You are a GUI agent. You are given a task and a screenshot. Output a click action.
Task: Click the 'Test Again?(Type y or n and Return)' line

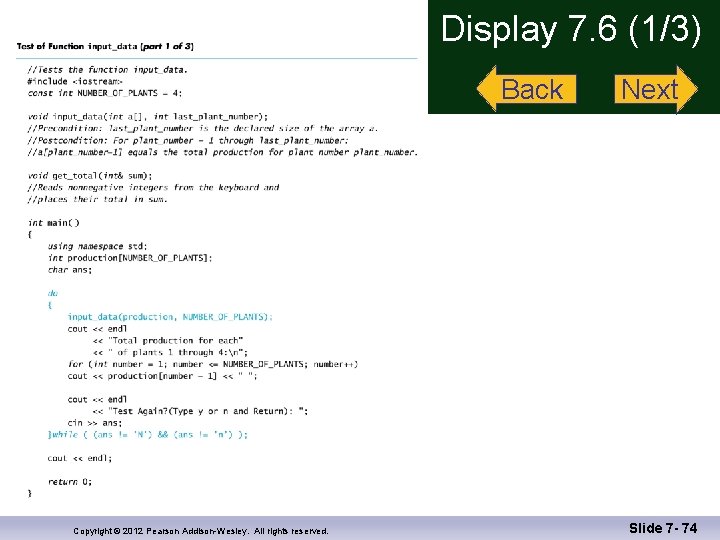coord(200,411)
